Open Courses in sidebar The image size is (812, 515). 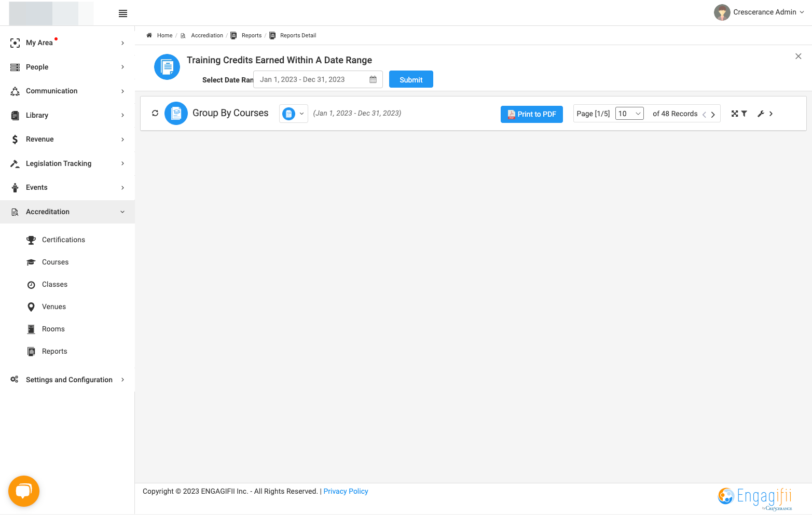point(55,262)
